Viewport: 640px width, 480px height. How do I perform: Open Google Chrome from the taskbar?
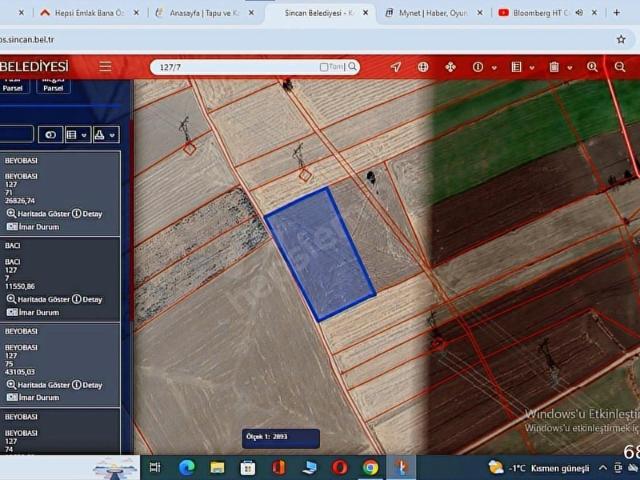[370, 467]
